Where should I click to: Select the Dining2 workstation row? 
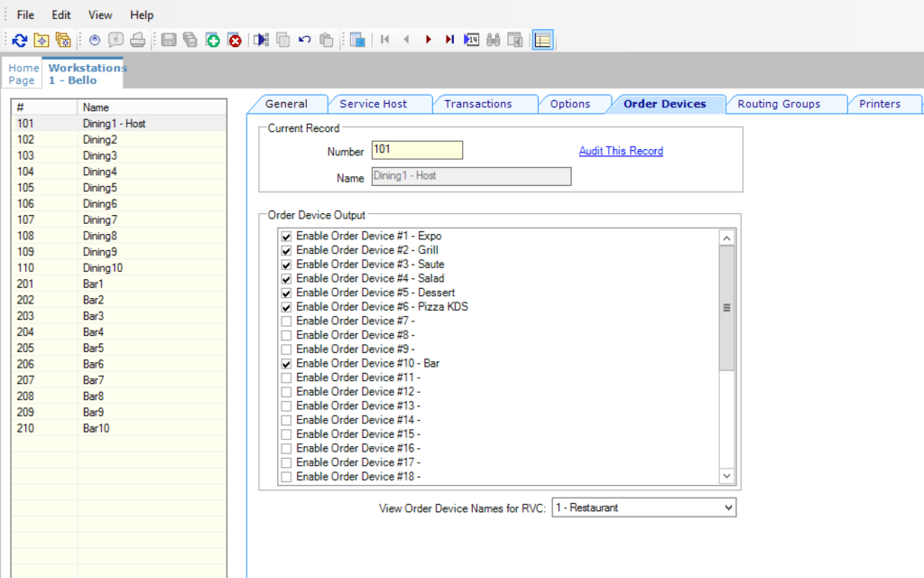[x=119, y=140]
